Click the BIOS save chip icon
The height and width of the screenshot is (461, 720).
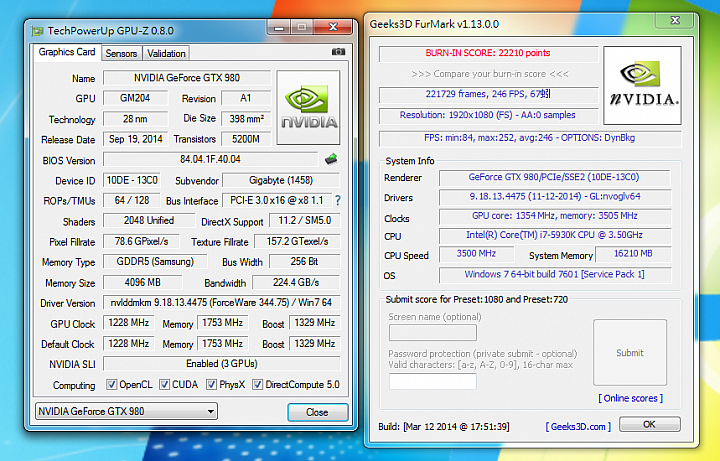tap(331, 159)
